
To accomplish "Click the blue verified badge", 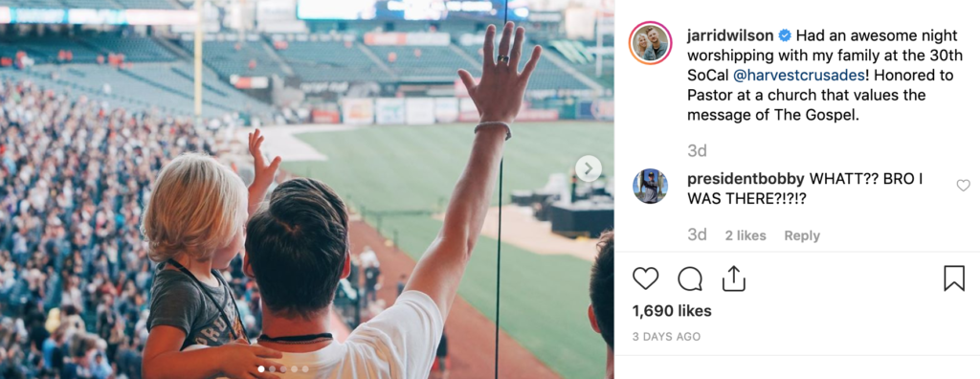I will point(785,35).
